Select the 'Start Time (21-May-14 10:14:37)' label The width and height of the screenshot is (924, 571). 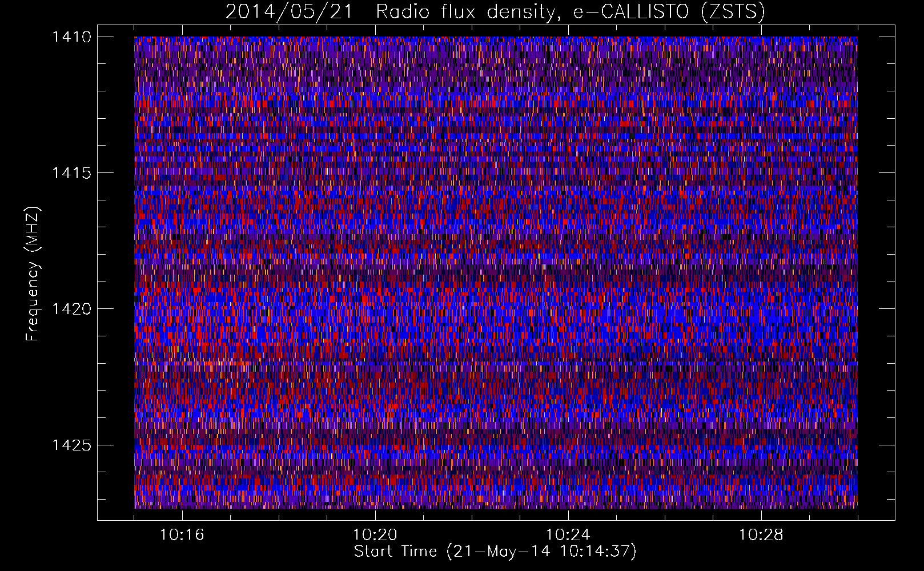pyautogui.click(x=495, y=552)
